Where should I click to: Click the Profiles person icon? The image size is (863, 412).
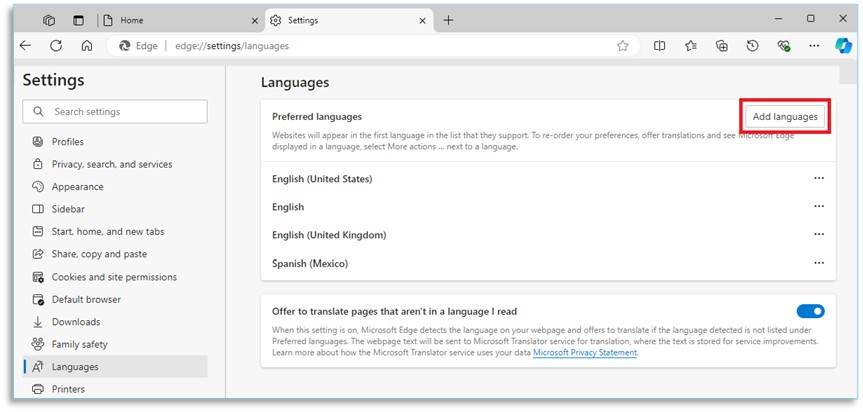37,142
